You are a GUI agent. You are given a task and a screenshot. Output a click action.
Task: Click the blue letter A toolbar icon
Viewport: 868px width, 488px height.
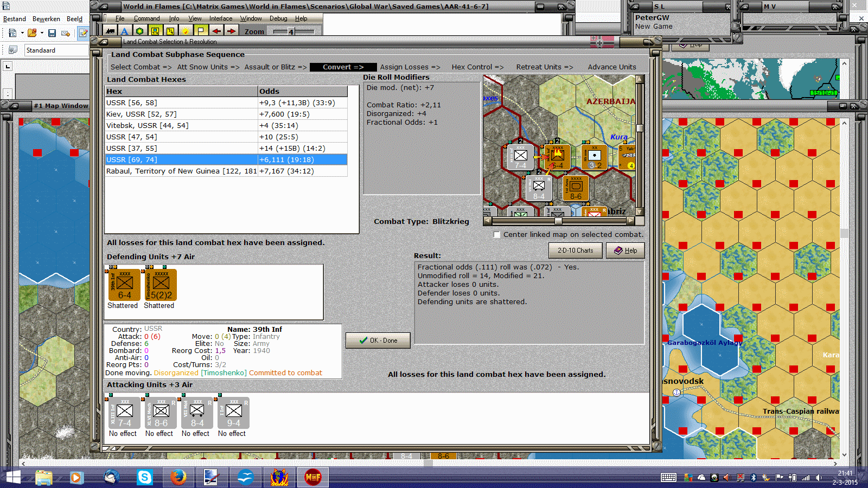click(125, 31)
